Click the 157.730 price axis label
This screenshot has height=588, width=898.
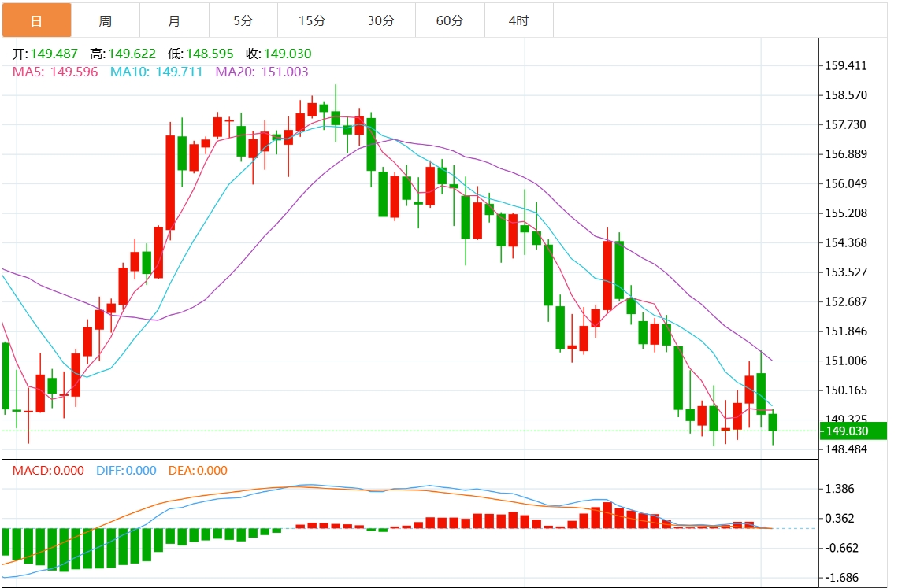pos(846,125)
